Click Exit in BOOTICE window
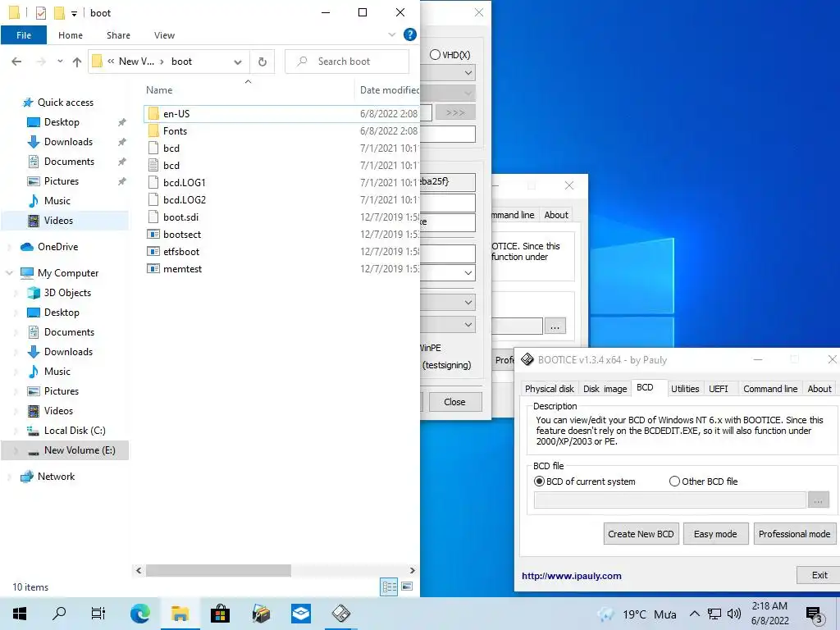This screenshot has height=630, width=840. pyautogui.click(x=819, y=575)
